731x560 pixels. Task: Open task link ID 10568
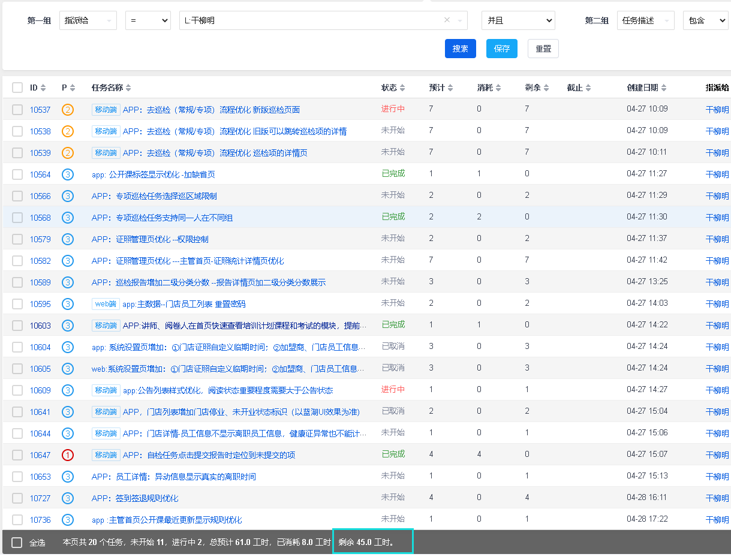tap(40, 218)
